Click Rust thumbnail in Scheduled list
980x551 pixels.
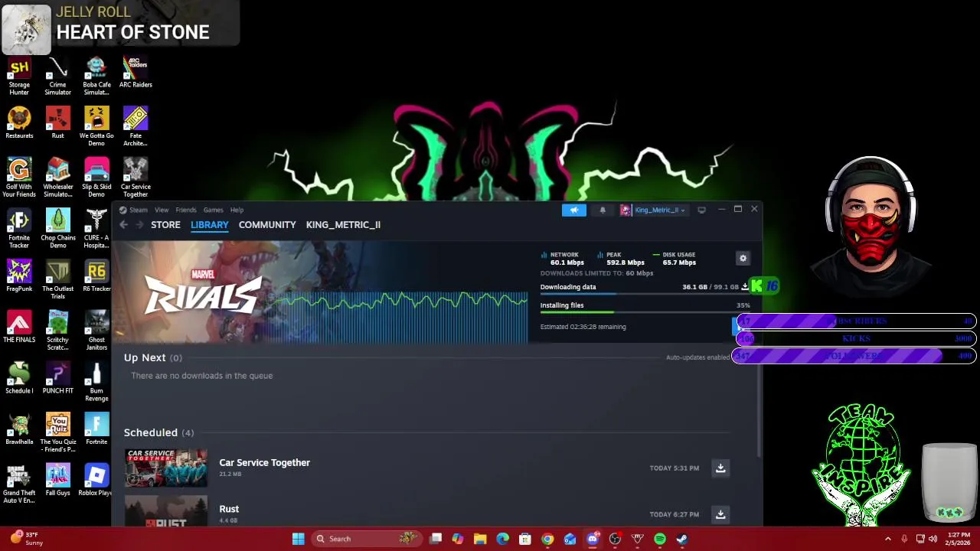coord(166,511)
